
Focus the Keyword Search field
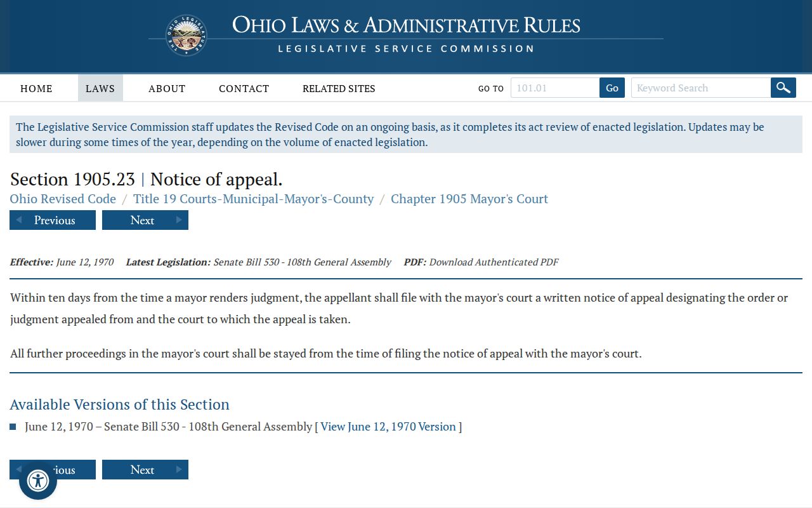[x=701, y=88]
